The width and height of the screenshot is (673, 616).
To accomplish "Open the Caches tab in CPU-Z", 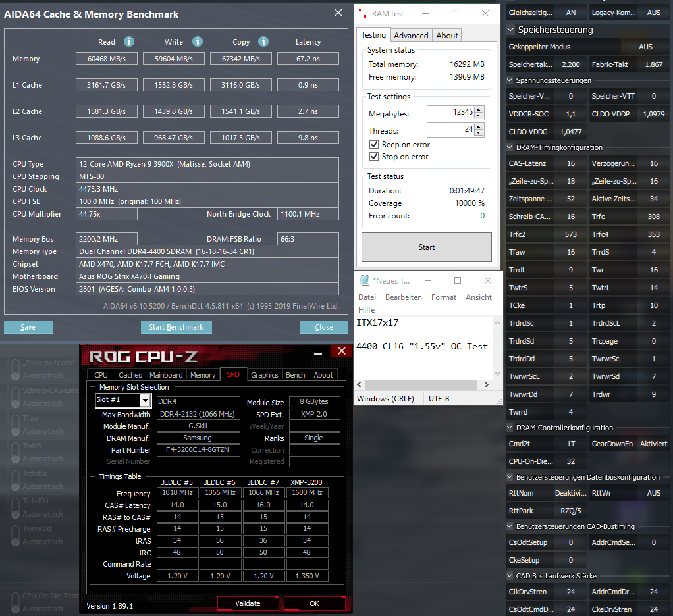I will [x=130, y=375].
